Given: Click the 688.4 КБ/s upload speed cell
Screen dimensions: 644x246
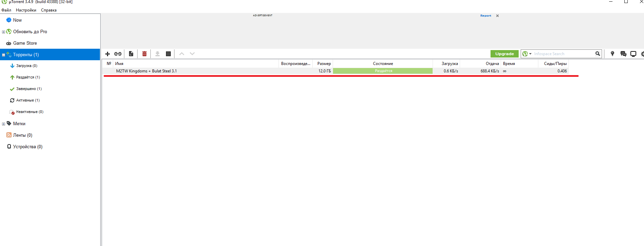Looking at the screenshot, I should tap(490, 71).
